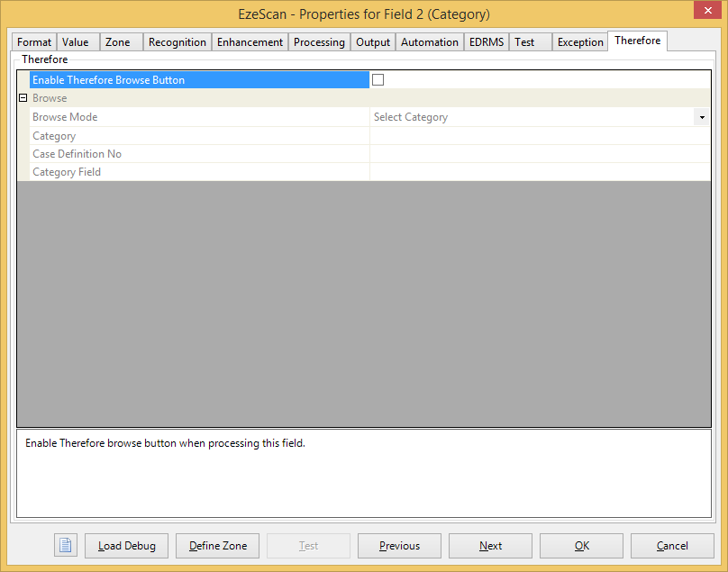Screen dimensions: 728x572
Task: Switch to the Exception tab
Action: tap(580, 42)
